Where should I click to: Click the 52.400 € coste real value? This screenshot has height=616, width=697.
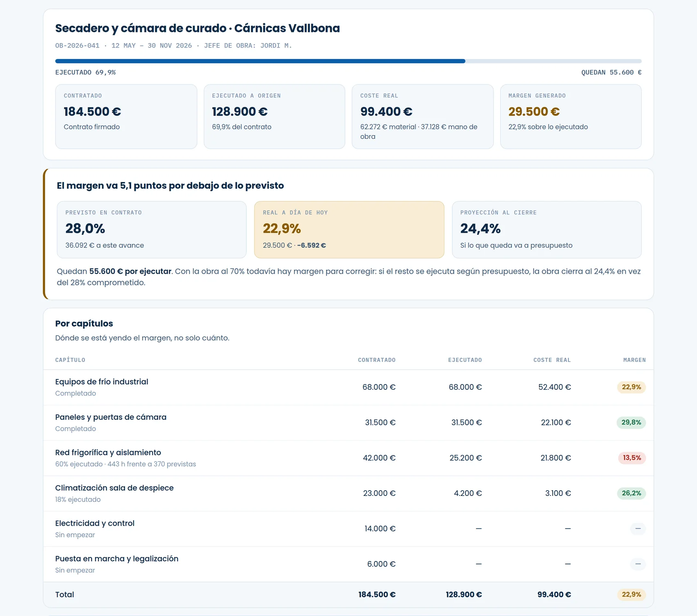pyautogui.click(x=555, y=387)
